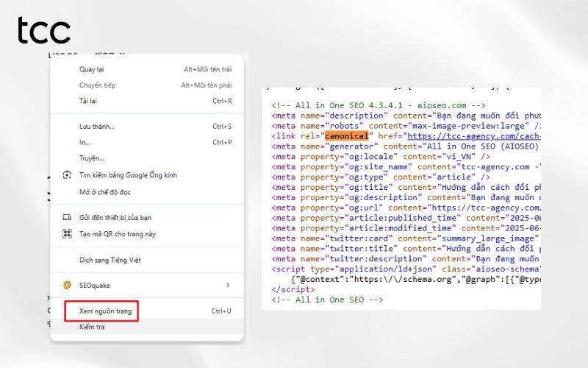Click the og:url meta line
Image resolution: width=588 pixels, height=368 pixels.
point(406,208)
